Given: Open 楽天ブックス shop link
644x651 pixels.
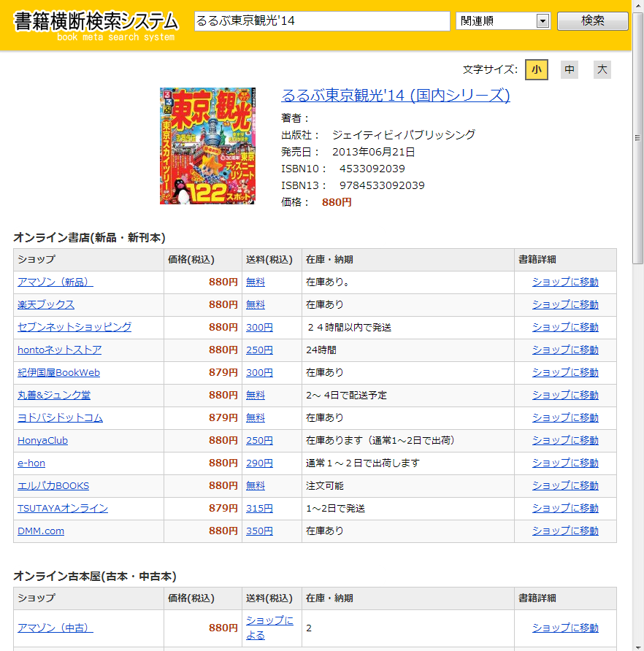Looking at the screenshot, I should (46, 304).
